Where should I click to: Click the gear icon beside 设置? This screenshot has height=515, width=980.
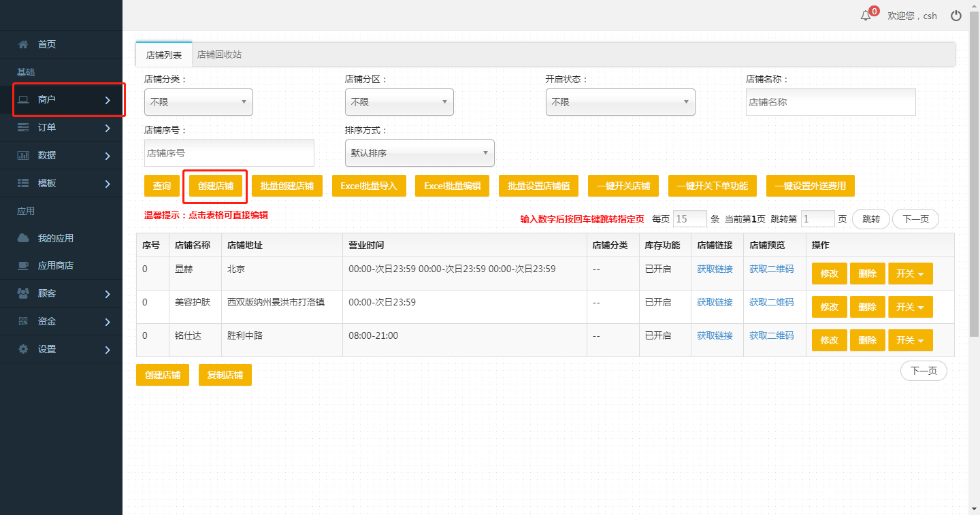(x=23, y=349)
